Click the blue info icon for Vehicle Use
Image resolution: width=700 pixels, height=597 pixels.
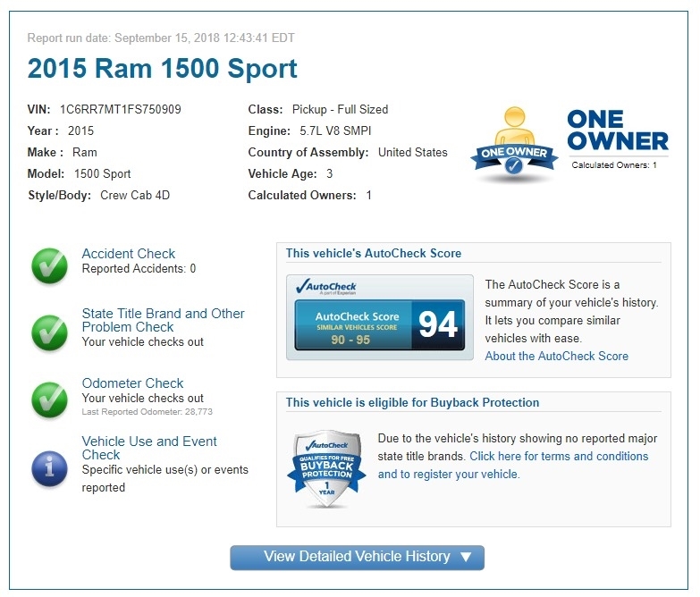49,468
